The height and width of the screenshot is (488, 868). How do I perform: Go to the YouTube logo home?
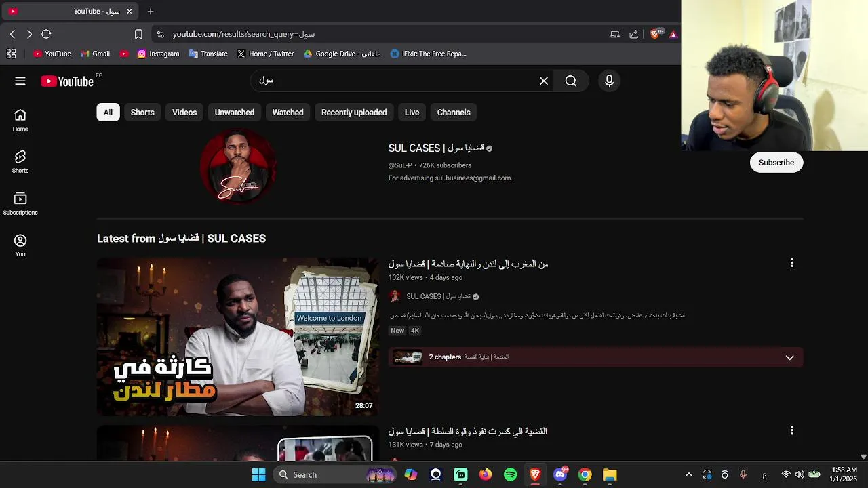pyautogui.click(x=67, y=81)
